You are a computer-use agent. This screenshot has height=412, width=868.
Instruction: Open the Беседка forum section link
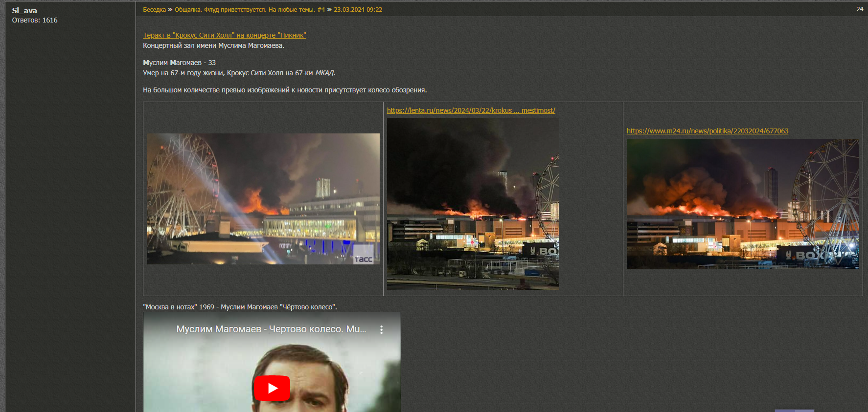pos(154,10)
